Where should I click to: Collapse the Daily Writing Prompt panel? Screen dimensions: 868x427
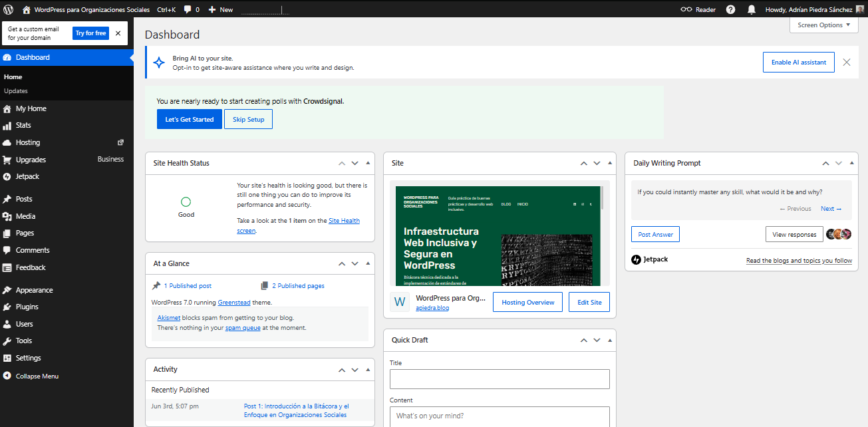[x=852, y=163]
